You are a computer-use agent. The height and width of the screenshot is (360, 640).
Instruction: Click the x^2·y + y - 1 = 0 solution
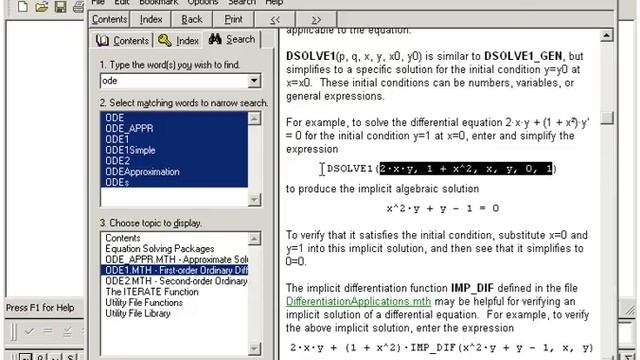(x=443, y=209)
